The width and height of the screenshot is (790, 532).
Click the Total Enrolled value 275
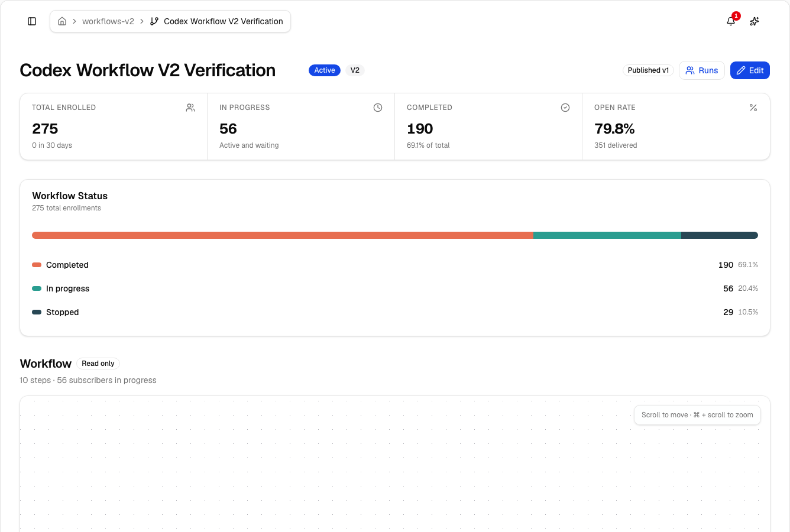coord(45,129)
